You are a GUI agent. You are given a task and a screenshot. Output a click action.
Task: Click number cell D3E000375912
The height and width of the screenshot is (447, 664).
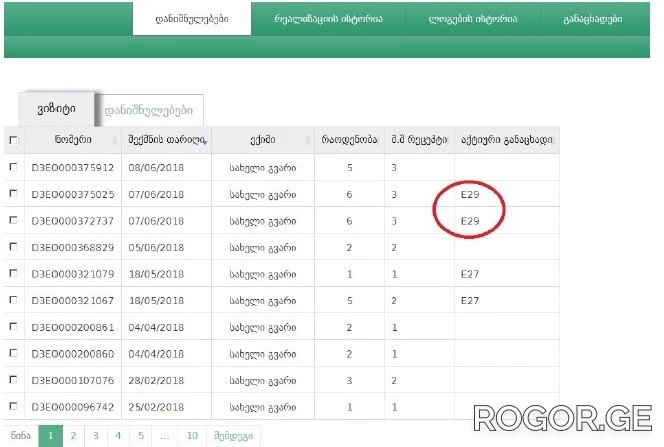pos(73,168)
